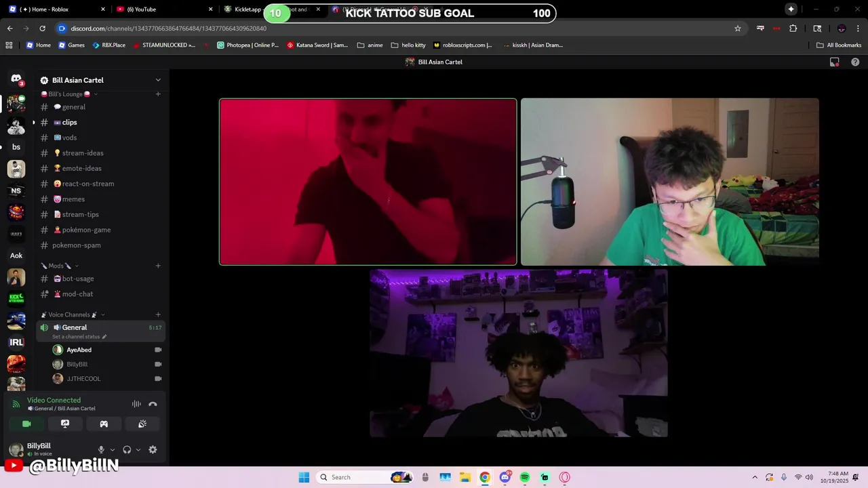Open the soundboard button
Viewport: 868px width, 488px height.
(x=142, y=424)
